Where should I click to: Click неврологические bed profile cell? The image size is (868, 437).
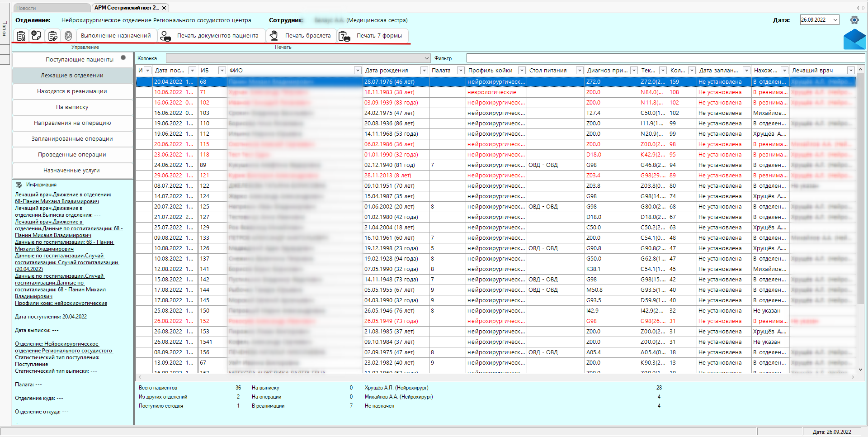click(496, 92)
